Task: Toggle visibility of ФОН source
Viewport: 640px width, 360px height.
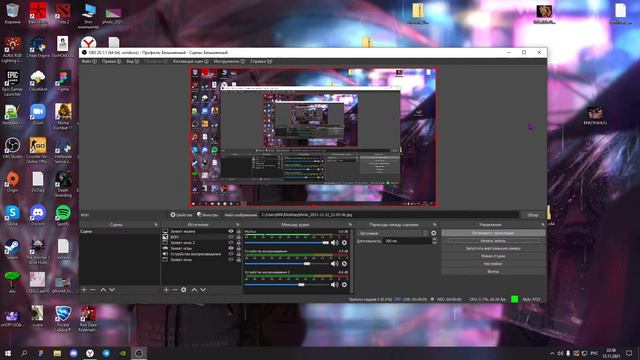Action: (231, 237)
